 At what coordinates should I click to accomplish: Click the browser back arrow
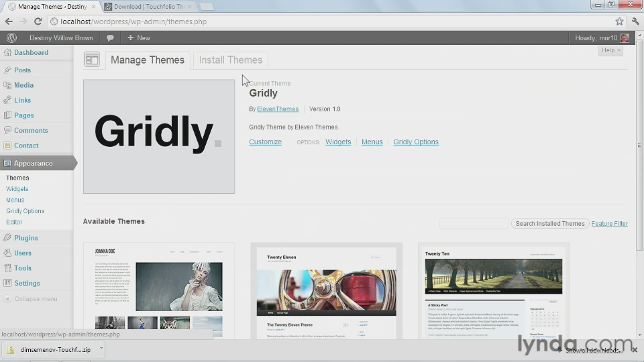(9, 21)
